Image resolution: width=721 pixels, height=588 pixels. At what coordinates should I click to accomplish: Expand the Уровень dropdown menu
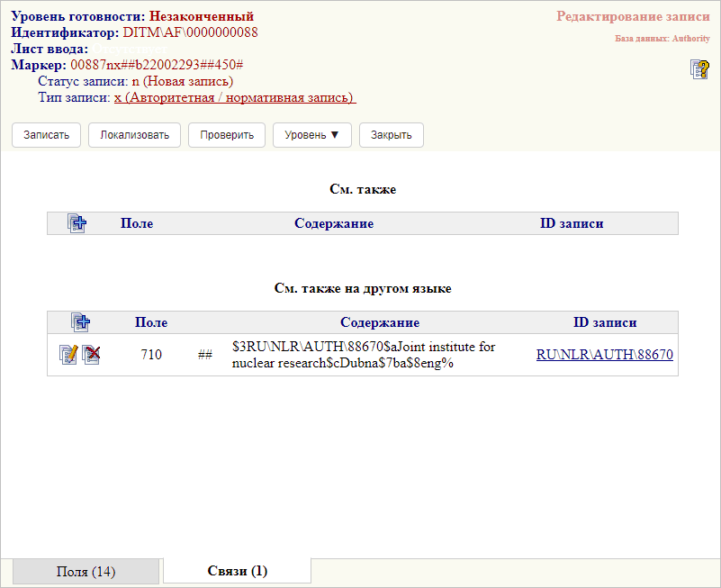[311, 135]
